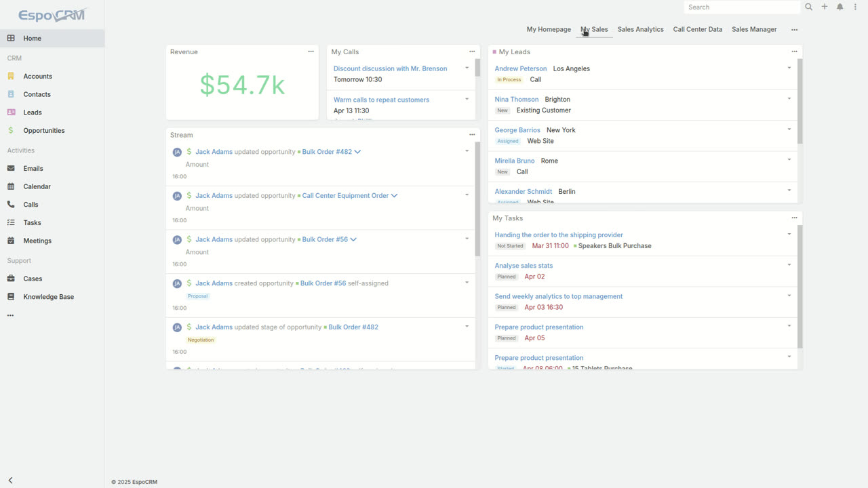Click the Tasks list icon
Screen dimensions: 868x488
pyautogui.click(x=11, y=222)
